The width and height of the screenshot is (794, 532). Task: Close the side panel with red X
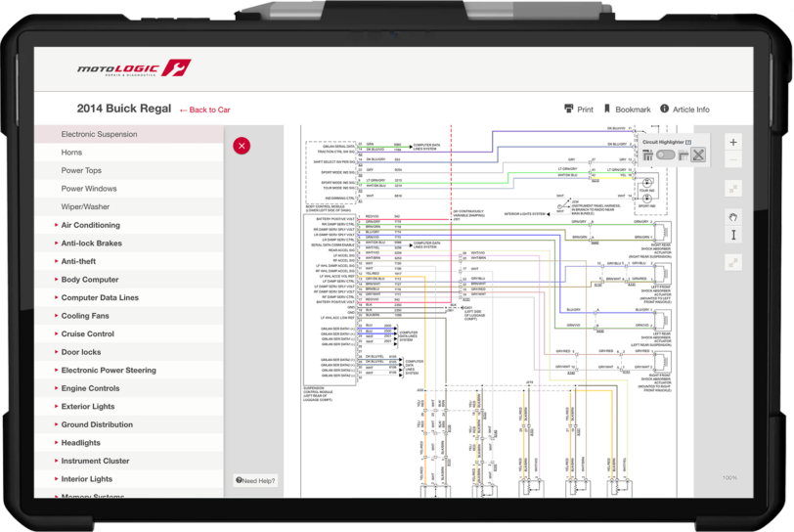242,146
